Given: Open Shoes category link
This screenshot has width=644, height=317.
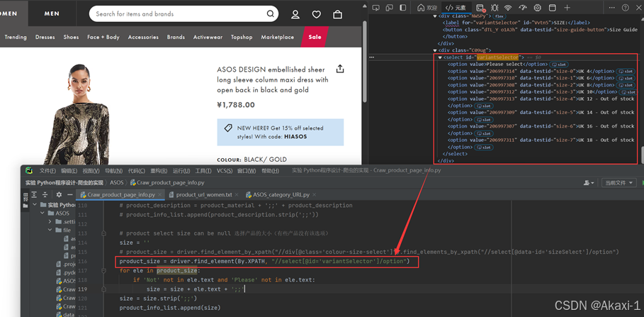Looking at the screenshot, I should [71, 37].
